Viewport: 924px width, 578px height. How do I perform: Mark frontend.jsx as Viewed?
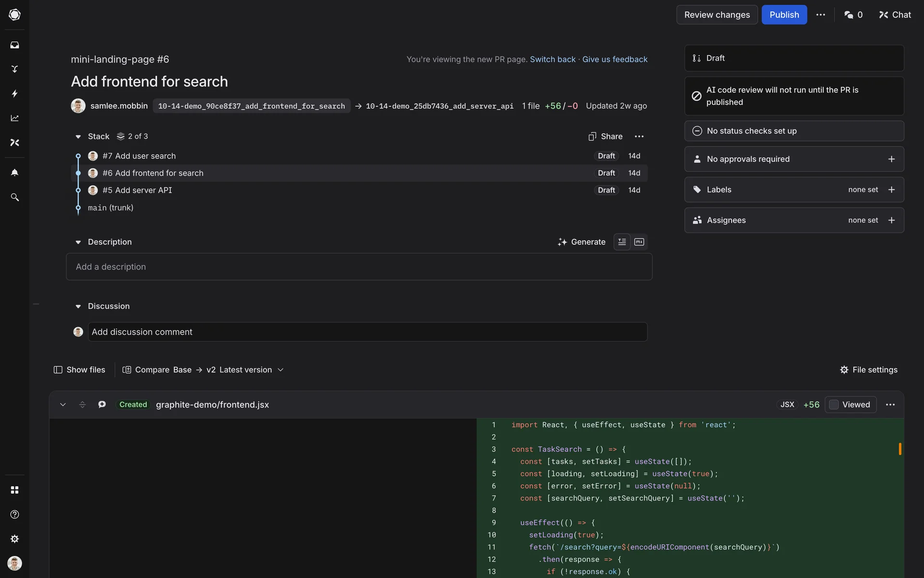(x=834, y=405)
